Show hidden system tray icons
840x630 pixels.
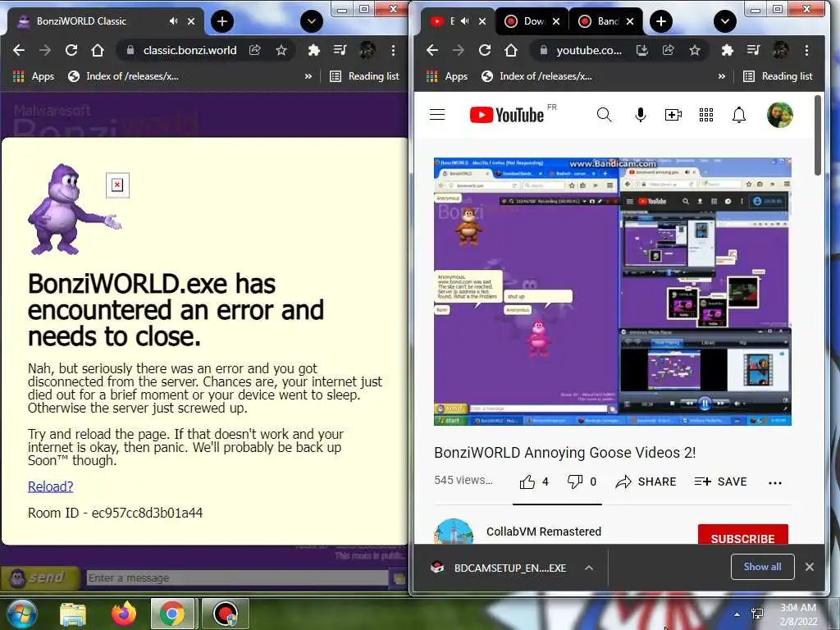pos(737,615)
